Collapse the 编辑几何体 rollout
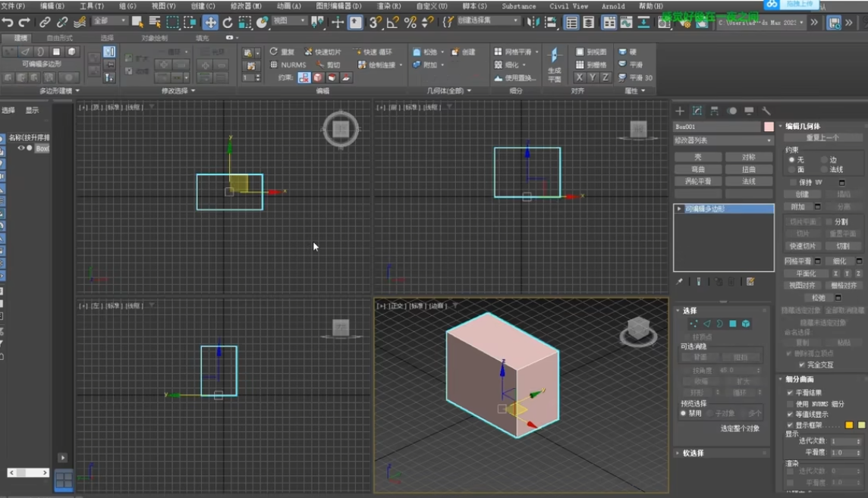Image resolution: width=868 pixels, height=498 pixels. pyautogui.click(x=803, y=126)
